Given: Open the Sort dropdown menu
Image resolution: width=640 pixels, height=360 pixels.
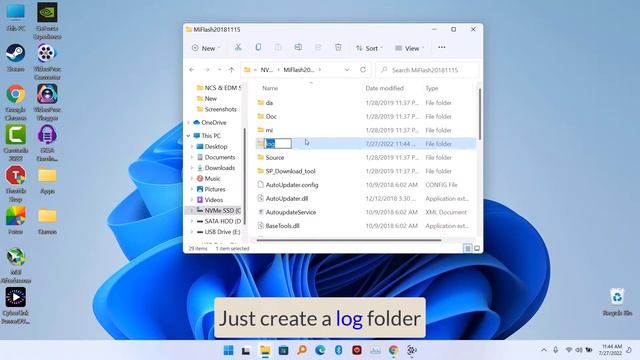Looking at the screenshot, I should 369,48.
